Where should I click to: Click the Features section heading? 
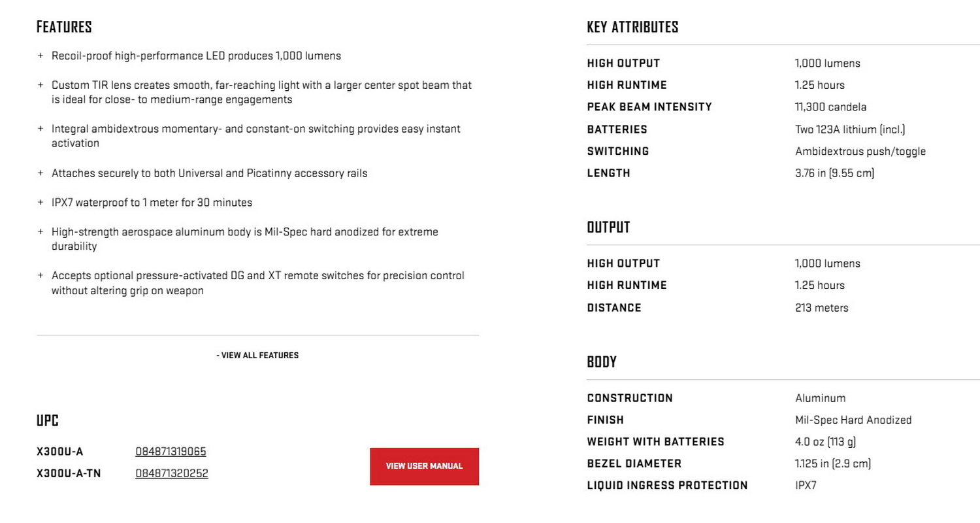coord(64,27)
